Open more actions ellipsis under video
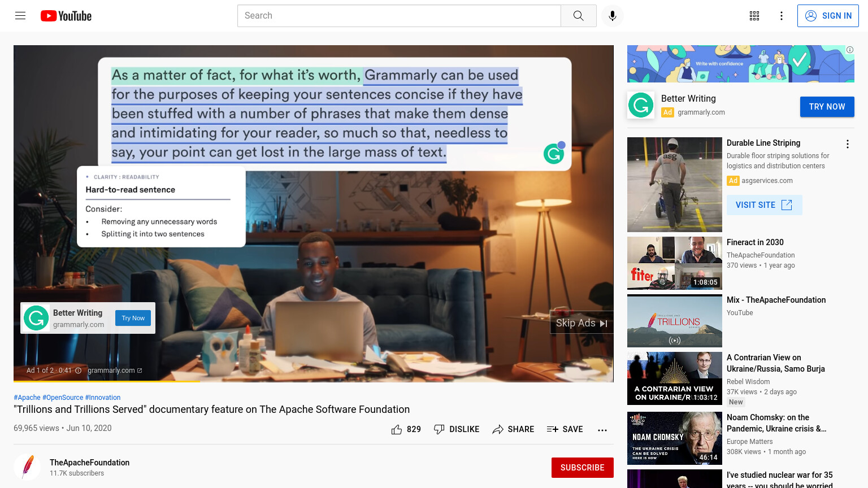Image resolution: width=868 pixels, height=488 pixels. pyautogui.click(x=602, y=430)
